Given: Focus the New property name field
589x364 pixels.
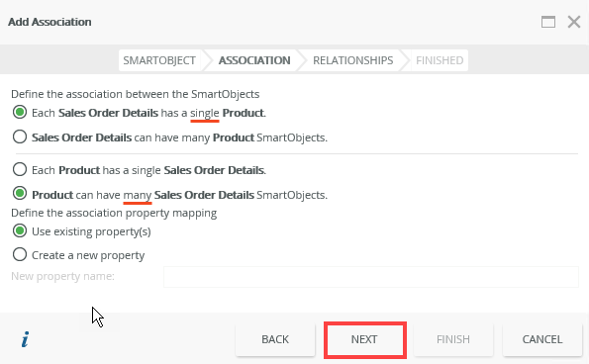Looking at the screenshot, I should 371,277.
